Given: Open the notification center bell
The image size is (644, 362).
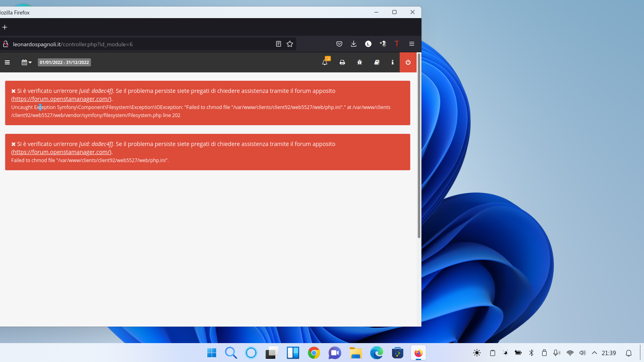Looking at the screenshot, I should click(x=629, y=353).
